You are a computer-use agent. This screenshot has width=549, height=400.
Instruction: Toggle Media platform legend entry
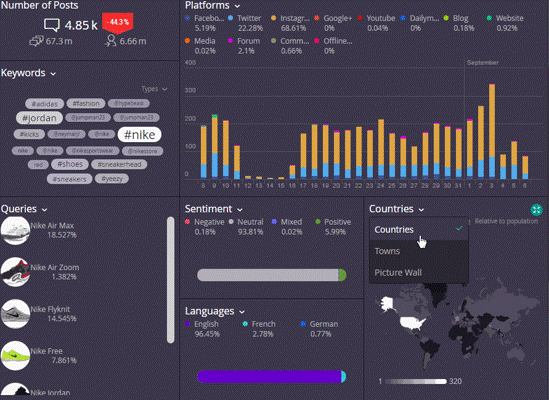pyautogui.click(x=200, y=46)
